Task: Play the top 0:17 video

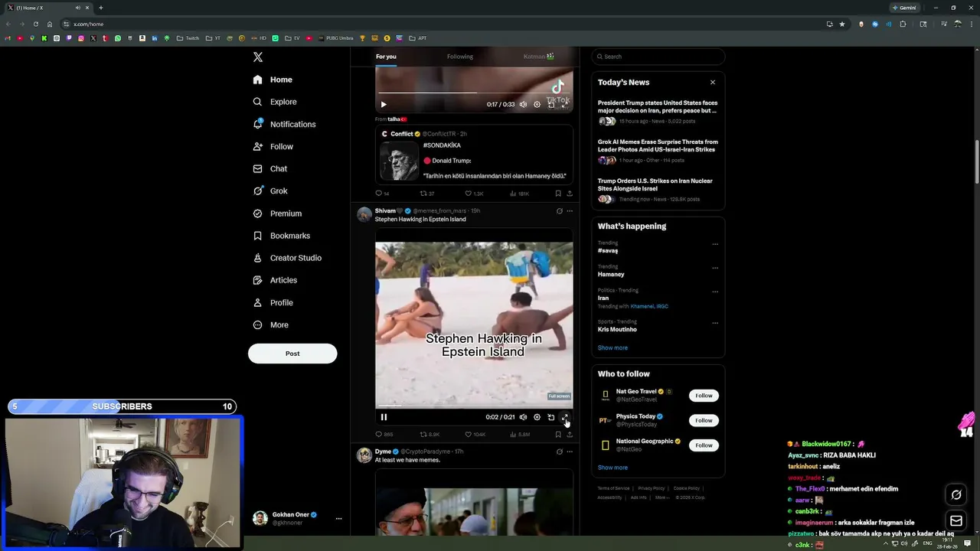Action: coord(384,104)
